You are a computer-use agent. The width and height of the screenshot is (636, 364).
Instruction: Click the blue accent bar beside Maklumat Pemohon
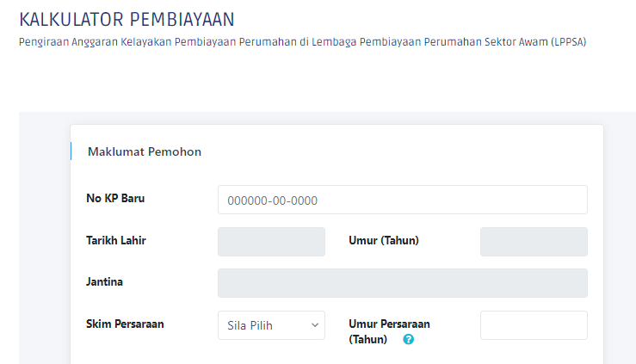click(71, 151)
